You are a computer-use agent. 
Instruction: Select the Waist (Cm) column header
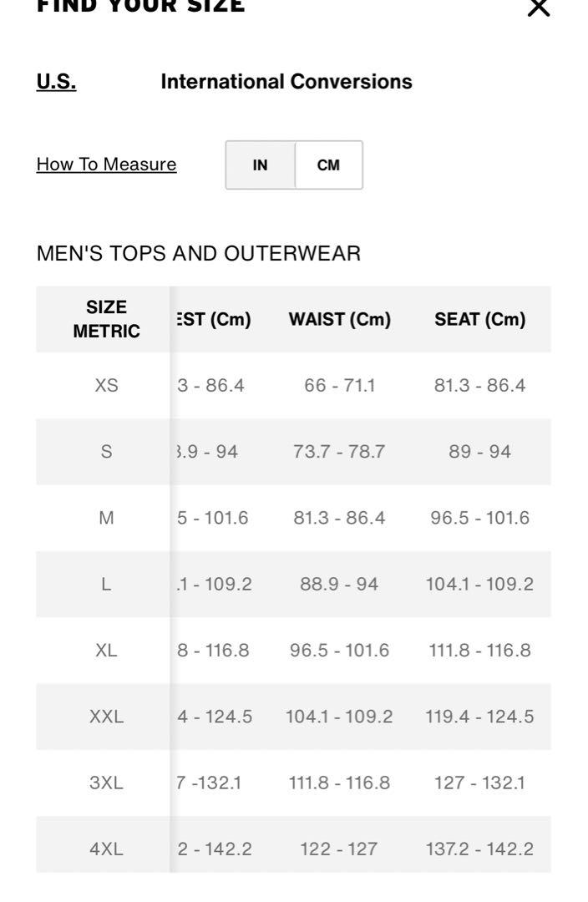tap(339, 319)
